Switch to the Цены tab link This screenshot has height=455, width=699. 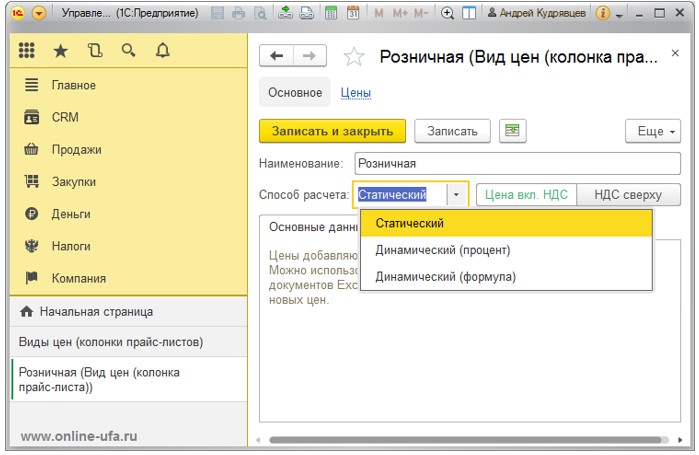coord(356,93)
